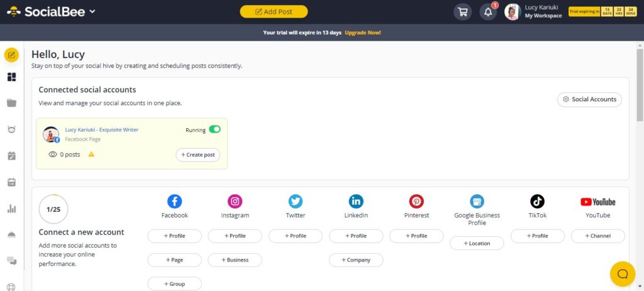Open the folder icon in sidebar

[11, 103]
